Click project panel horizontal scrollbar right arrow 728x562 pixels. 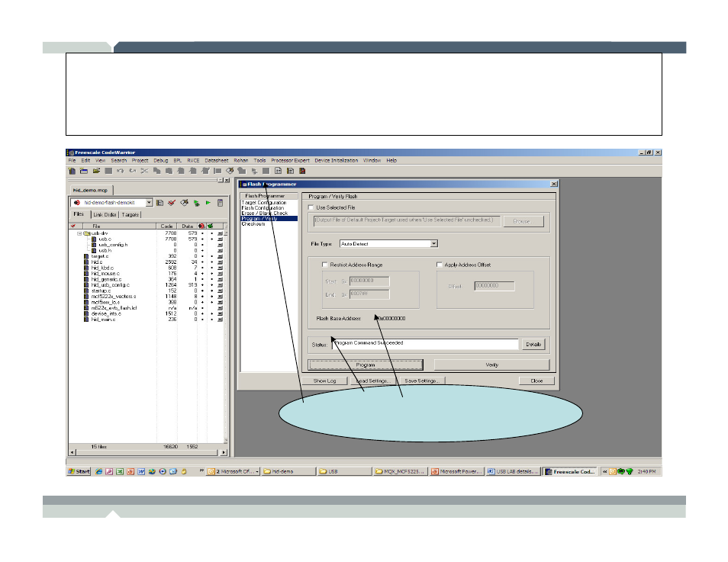(x=224, y=452)
